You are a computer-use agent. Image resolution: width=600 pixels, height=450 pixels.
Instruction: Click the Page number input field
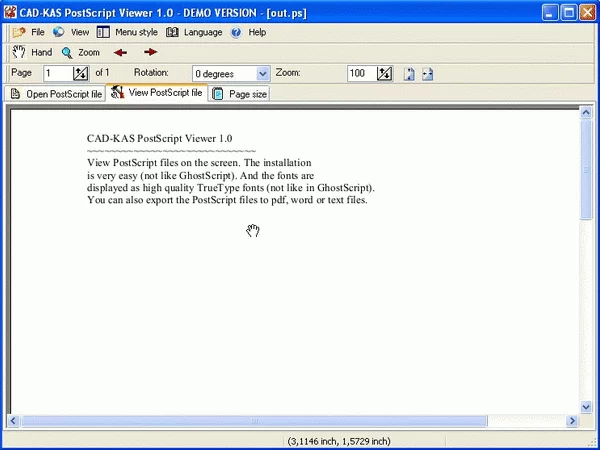(x=57, y=73)
